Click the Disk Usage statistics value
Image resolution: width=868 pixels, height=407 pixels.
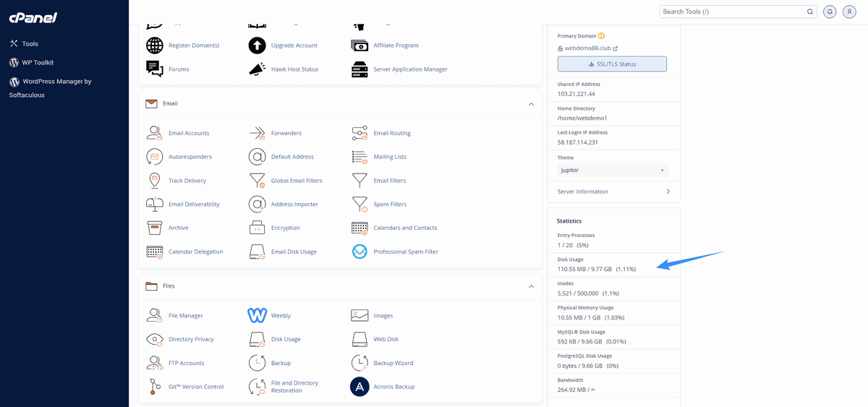597,269
